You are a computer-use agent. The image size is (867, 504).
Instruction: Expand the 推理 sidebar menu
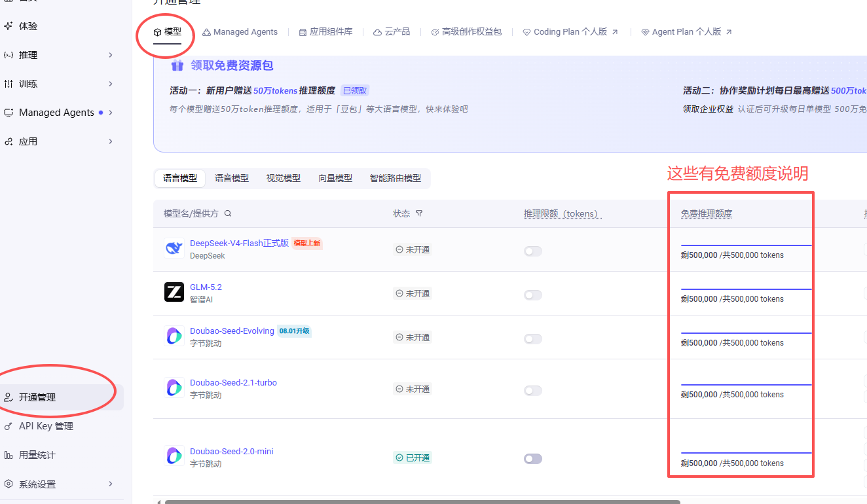(111, 55)
